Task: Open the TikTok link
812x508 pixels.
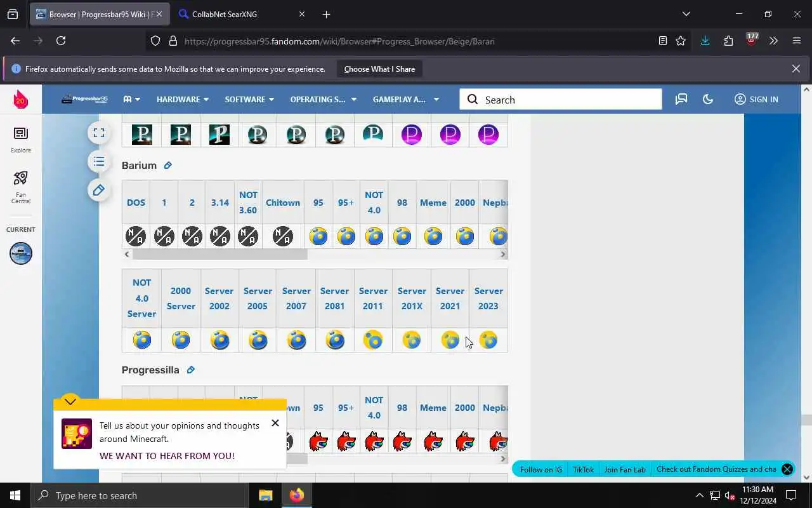Action: click(583, 469)
